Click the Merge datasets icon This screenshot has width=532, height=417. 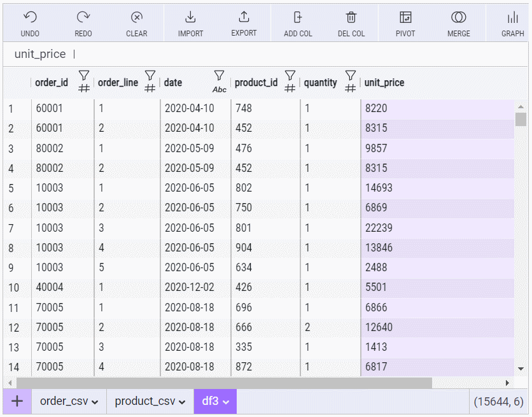[x=458, y=18]
